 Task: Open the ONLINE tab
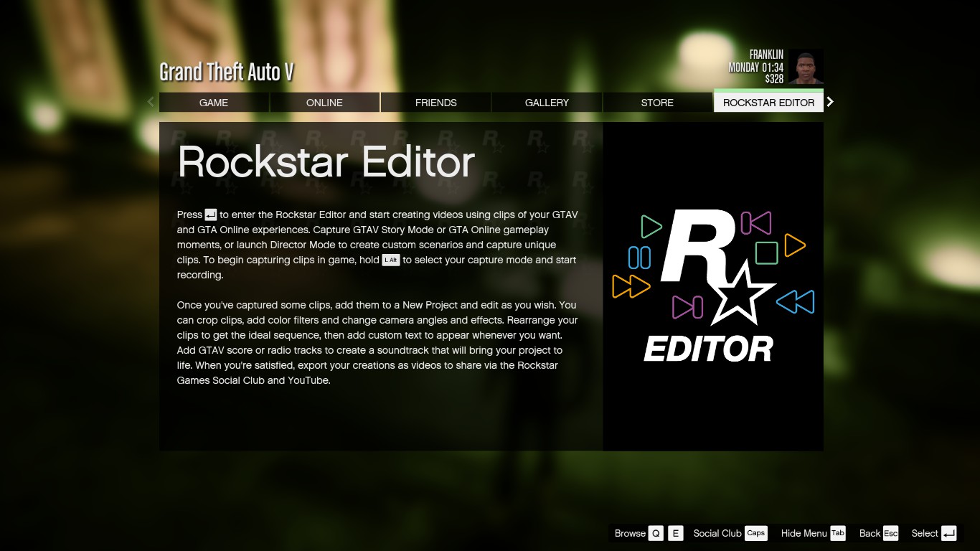tap(324, 103)
